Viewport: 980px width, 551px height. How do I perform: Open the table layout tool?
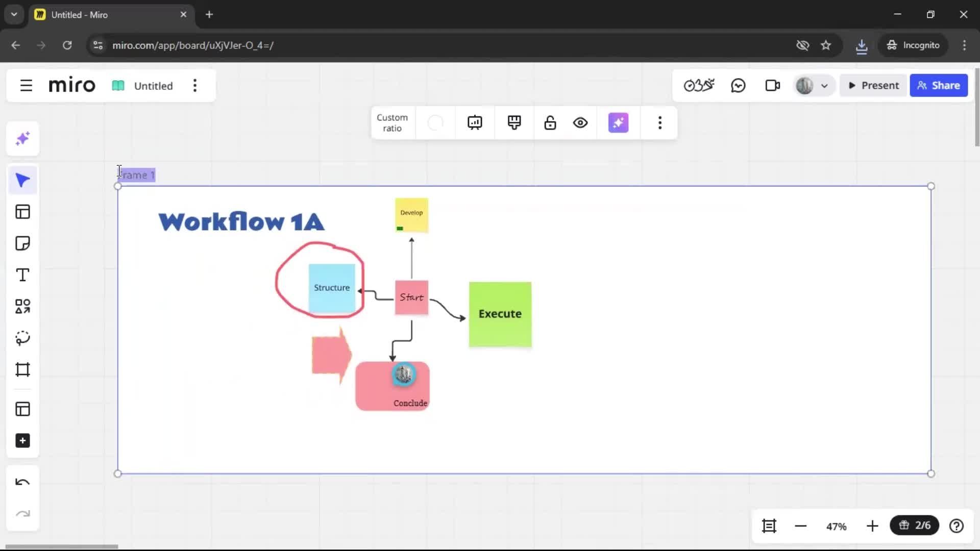(x=22, y=409)
